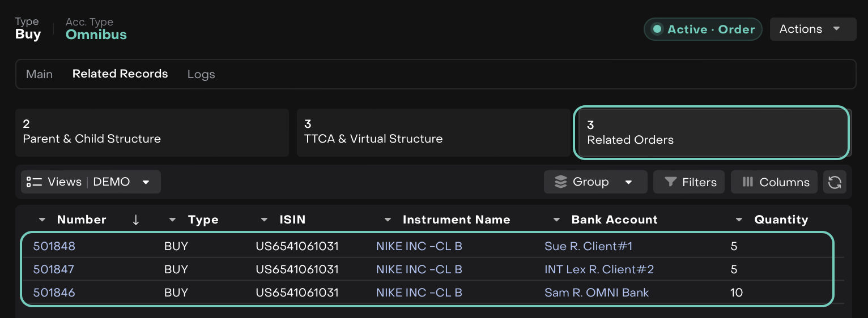Select the Parent & Child Structure card
The width and height of the screenshot is (868, 318).
click(152, 132)
